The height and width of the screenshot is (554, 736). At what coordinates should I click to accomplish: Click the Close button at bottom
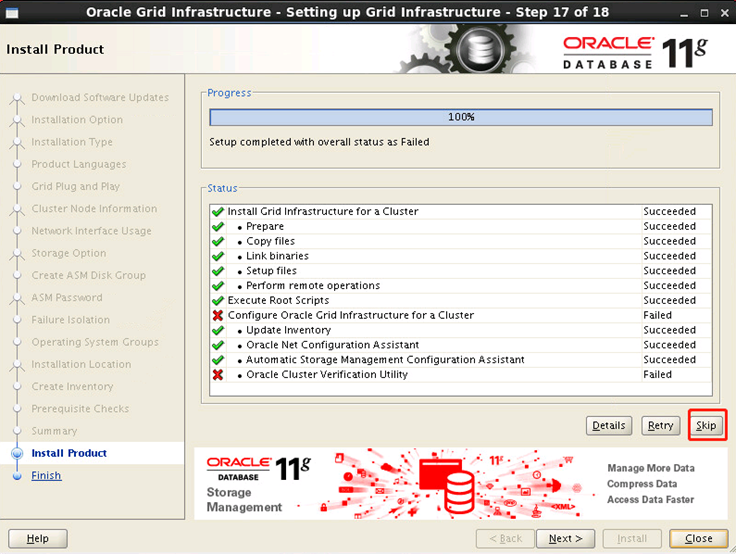click(x=698, y=539)
